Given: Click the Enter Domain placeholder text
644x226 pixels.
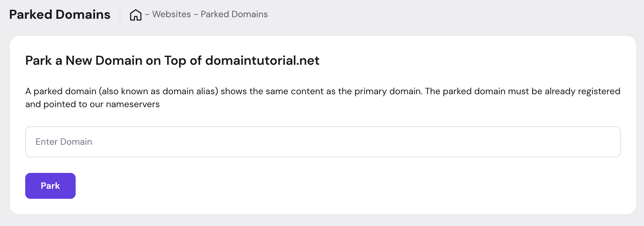Looking at the screenshot, I should click(64, 142).
